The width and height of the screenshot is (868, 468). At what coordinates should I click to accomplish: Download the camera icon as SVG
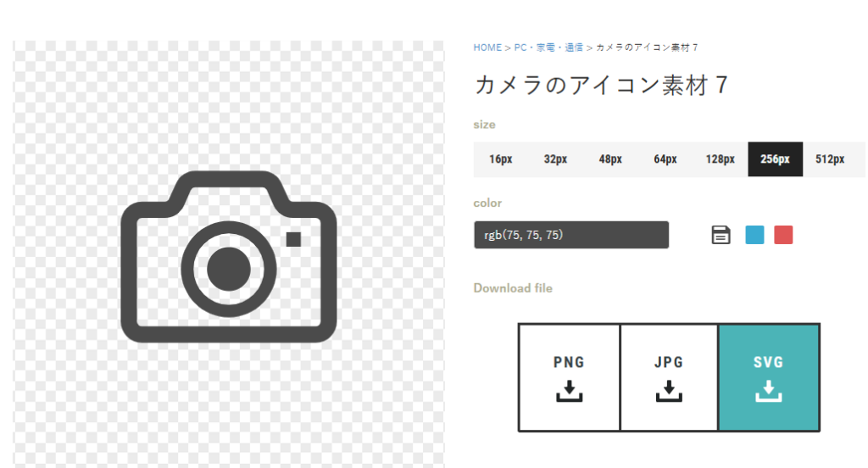tap(769, 377)
